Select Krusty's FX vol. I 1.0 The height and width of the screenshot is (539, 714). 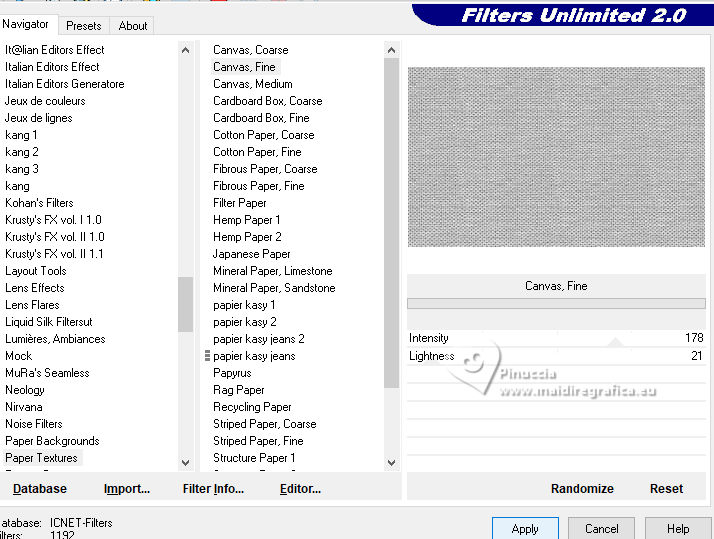[x=53, y=220]
